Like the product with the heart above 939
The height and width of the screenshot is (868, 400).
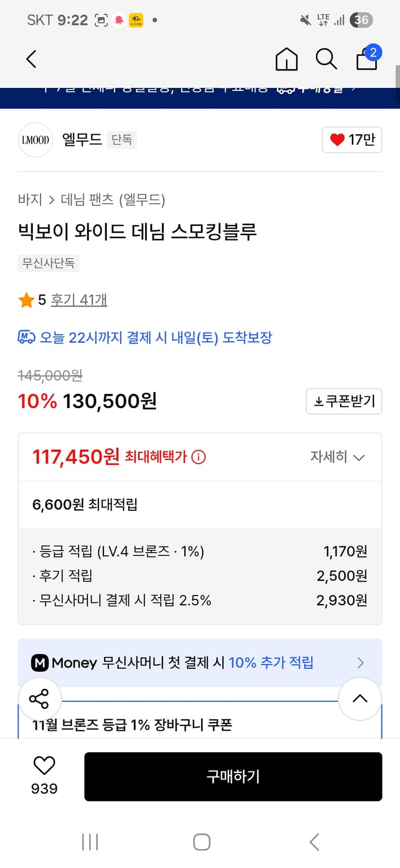tap(44, 766)
